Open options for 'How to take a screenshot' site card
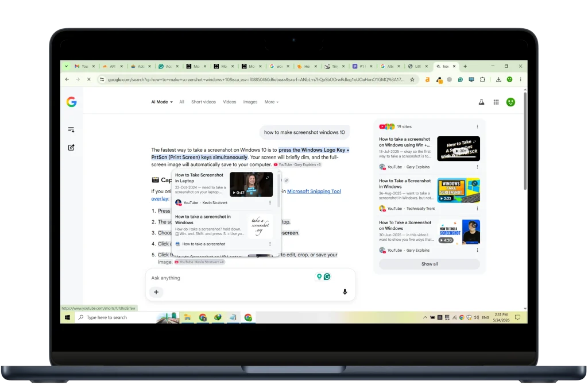Screen dimensions: 588x384 pyautogui.click(x=270, y=244)
